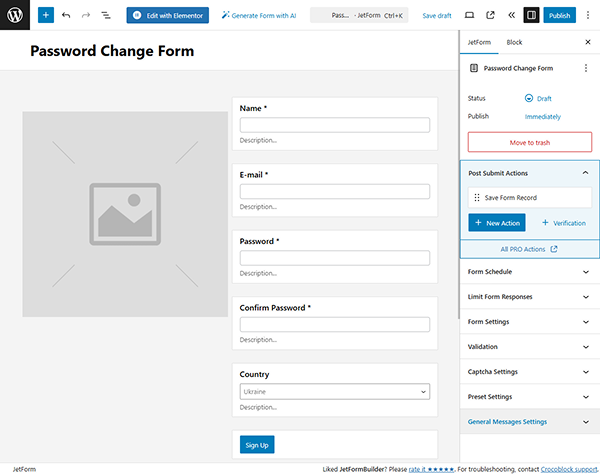This screenshot has height=475, width=600.
Task: Toggle the settings sidebar panel icon
Action: pos(531,15)
